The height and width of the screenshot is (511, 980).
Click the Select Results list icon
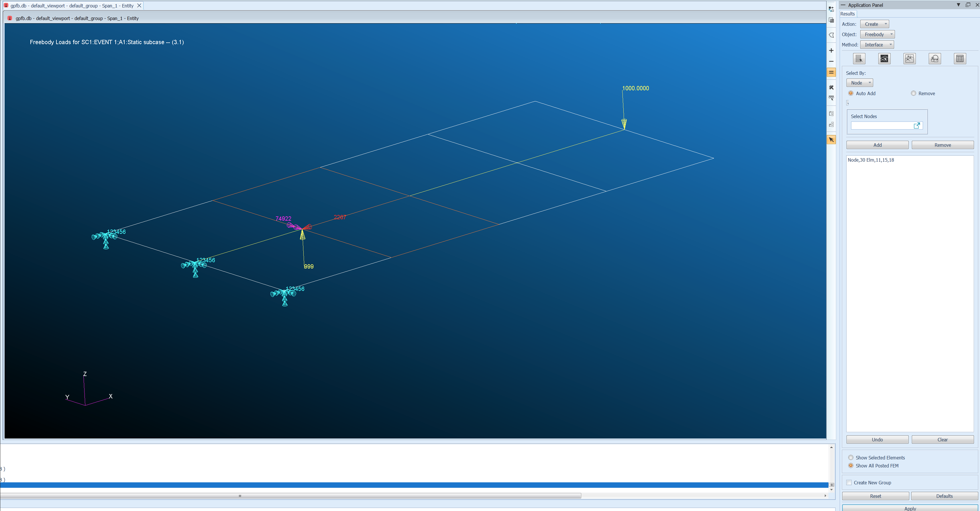pos(859,58)
